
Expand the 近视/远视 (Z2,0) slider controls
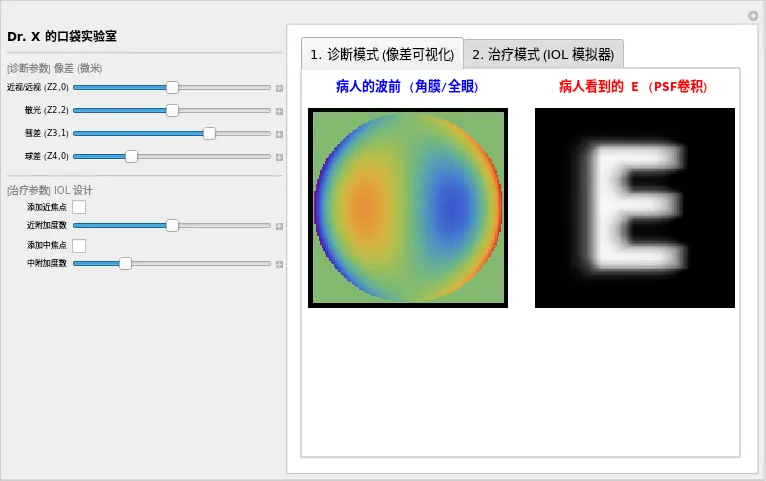coord(279,88)
